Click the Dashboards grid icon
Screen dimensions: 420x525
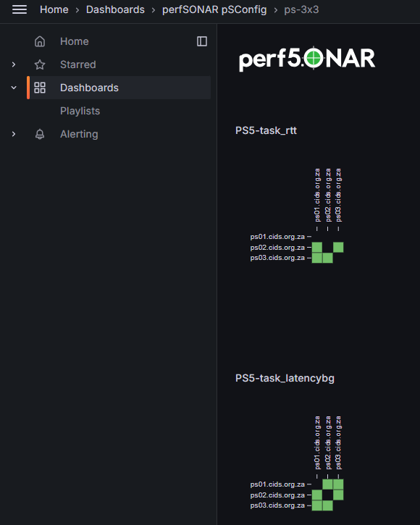pyautogui.click(x=40, y=88)
